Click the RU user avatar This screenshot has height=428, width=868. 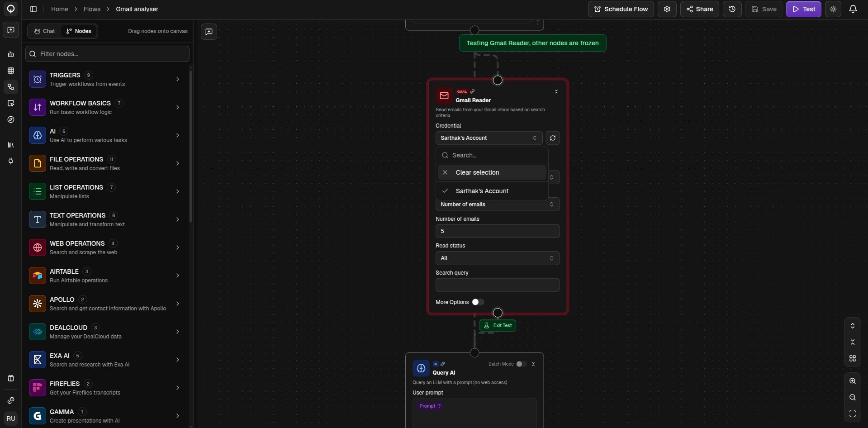[x=11, y=418]
